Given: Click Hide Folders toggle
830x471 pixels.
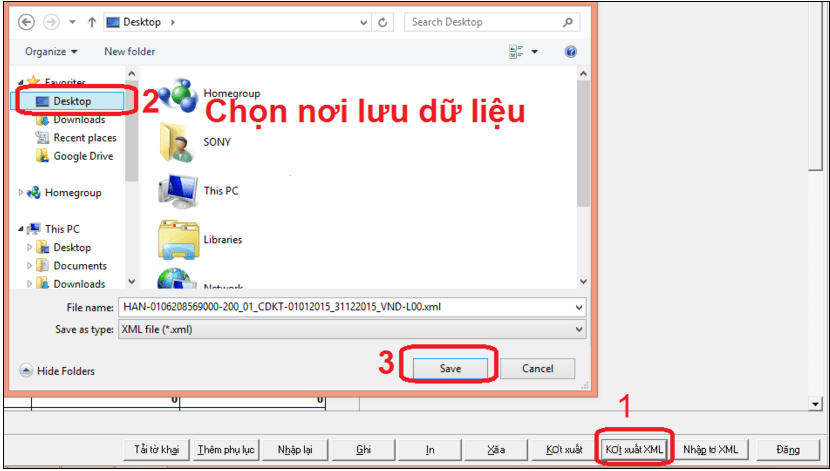Looking at the screenshot, I should coord(57,371).
